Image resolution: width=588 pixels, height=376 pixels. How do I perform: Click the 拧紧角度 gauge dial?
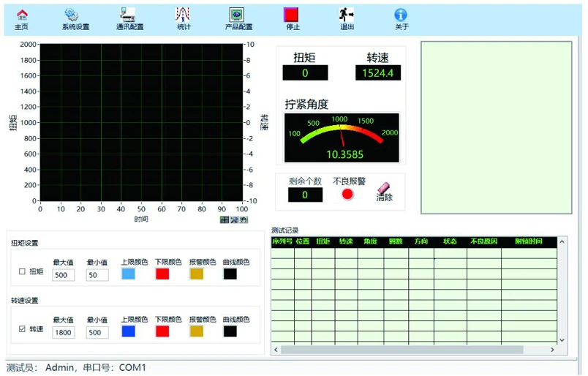point(342,138)
